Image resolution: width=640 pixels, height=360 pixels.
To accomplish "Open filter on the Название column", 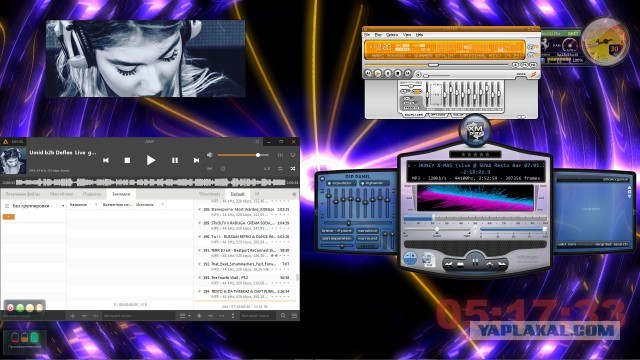I will [x=96, y=204].
